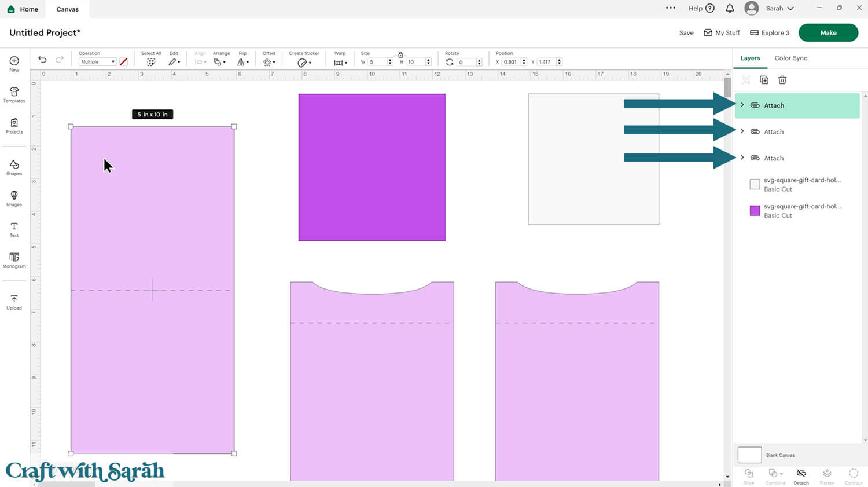The image size is (868, 487).
Task: Expand the first Attach layer group
Action: (742, 105)
